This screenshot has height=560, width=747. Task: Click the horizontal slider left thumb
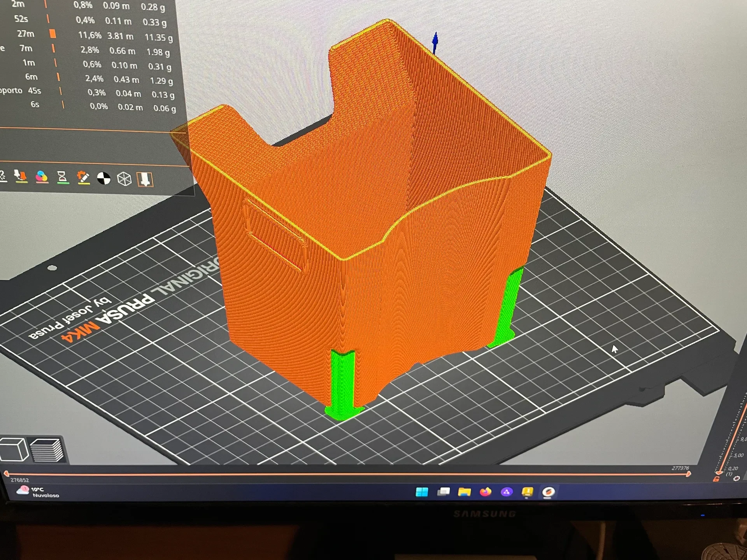[x=6, y=473]
